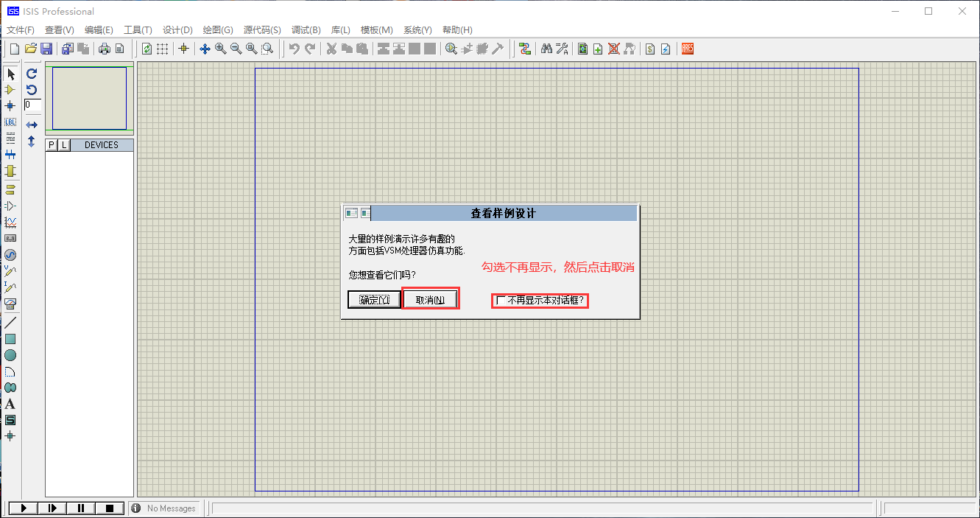Click the red ARES toolbar icon
The height and width of the screenshot is (518, 980).
[688, 49]
